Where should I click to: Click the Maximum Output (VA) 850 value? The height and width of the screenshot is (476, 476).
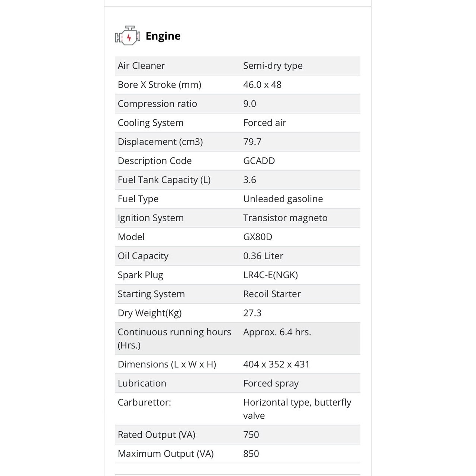(x=251, y=454)
